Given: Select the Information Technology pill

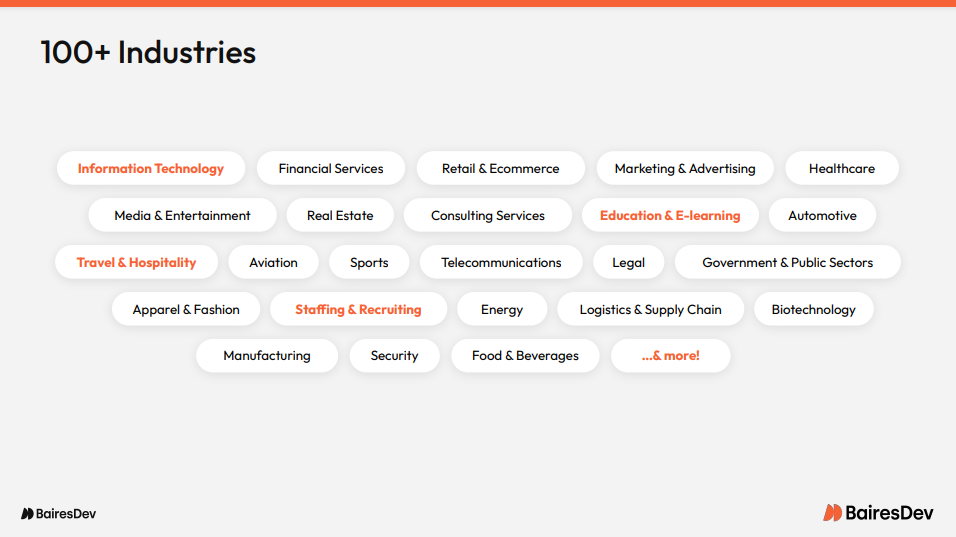Looking at the screenshot, I should coord(151,168).
